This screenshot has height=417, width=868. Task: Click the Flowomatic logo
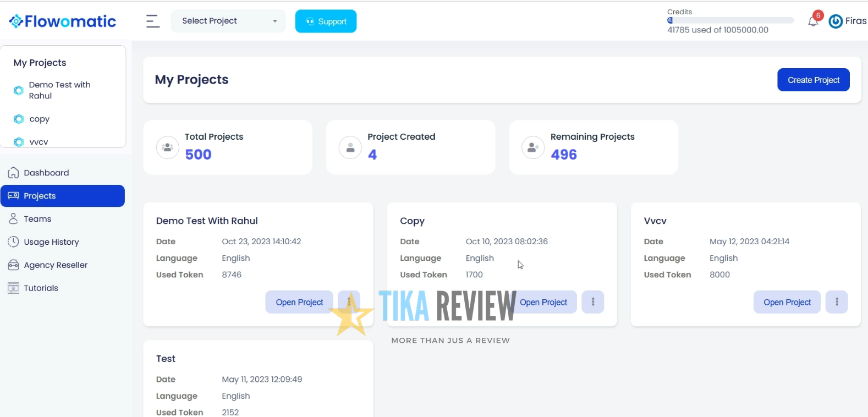(63, 21)
